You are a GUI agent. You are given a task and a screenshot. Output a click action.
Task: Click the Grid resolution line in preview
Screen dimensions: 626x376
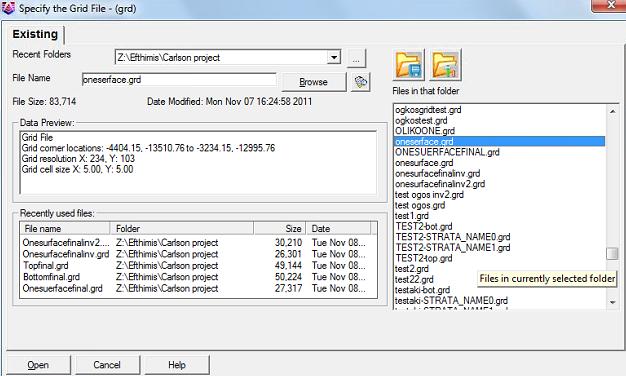coord(78,158)
